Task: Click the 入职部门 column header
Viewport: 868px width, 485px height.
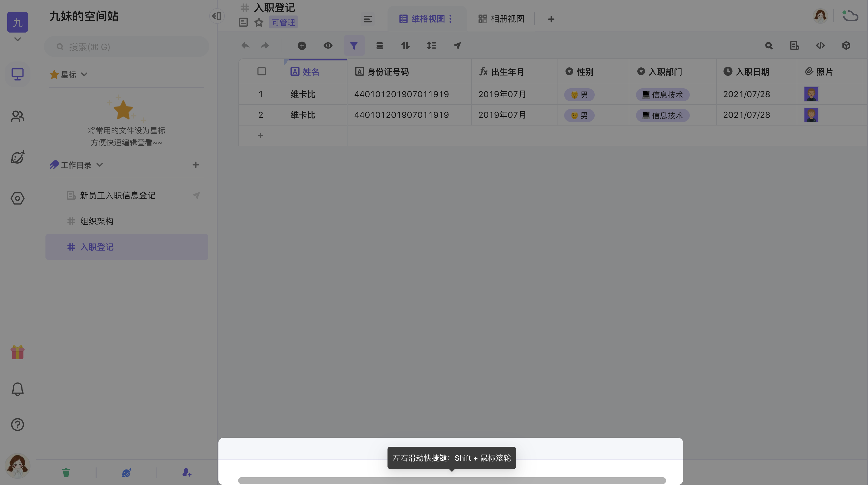Action: [x=672, y=72]
